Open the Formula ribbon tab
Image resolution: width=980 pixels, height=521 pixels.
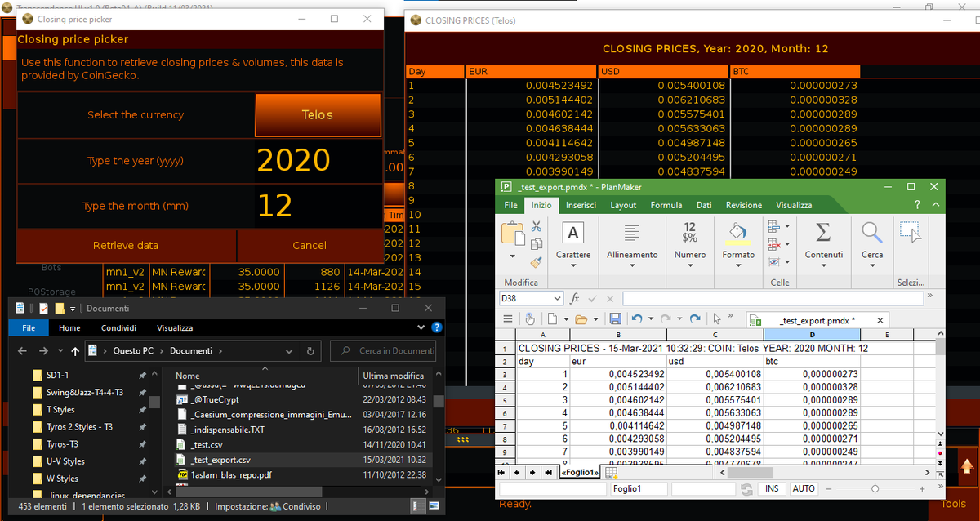(x=666, y=205)
